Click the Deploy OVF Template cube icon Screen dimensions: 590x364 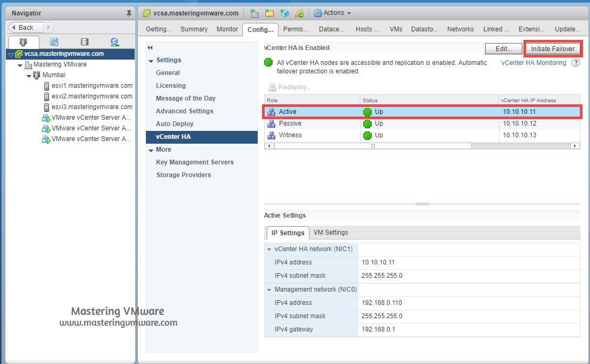(x=284, y=13)
